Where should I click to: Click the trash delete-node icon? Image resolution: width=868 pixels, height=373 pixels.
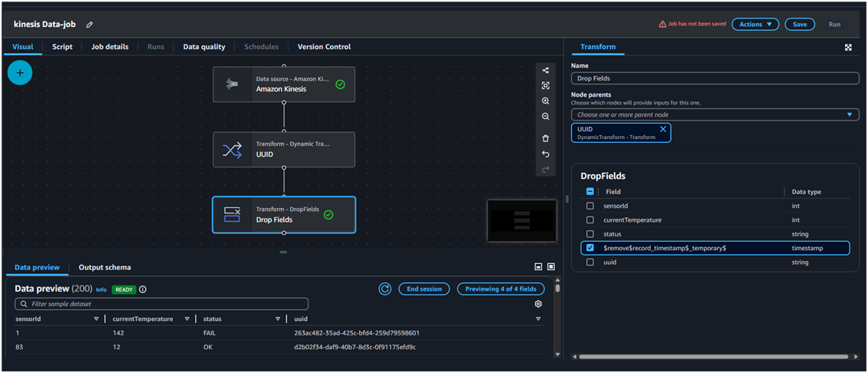tap(545, 138)
